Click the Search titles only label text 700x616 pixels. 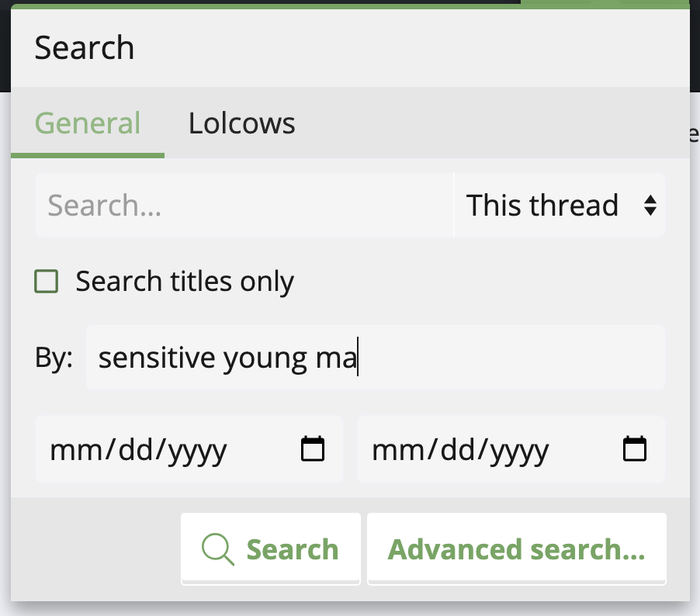pyautogui.click(x=185, y=282)
